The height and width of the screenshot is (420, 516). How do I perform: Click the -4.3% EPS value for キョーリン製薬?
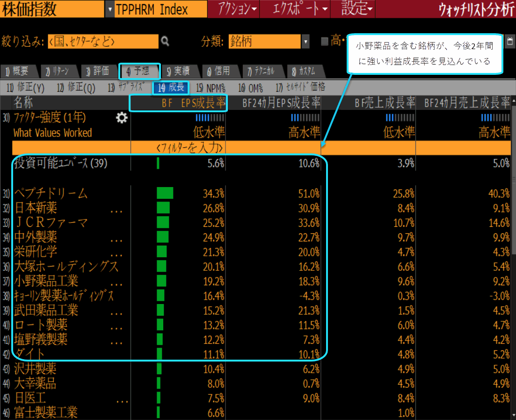coord(309,296)
